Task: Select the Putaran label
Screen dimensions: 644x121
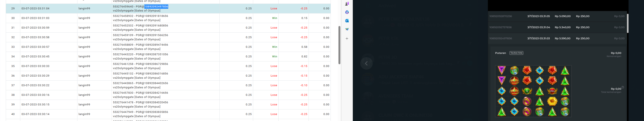Action: (x=501, y=53)
